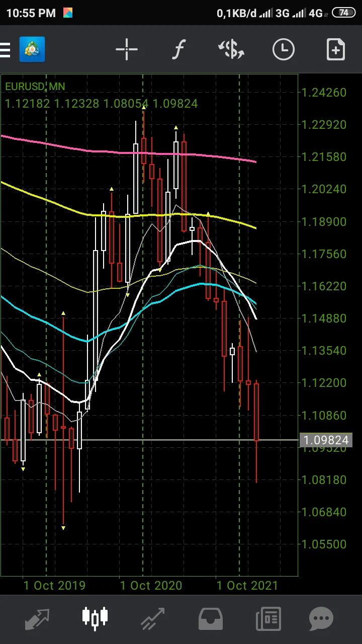The height and width of the screenshot is (644, 362).
Task: Tap the 1 Oct 2019 date label
Action: click(54, 586)
